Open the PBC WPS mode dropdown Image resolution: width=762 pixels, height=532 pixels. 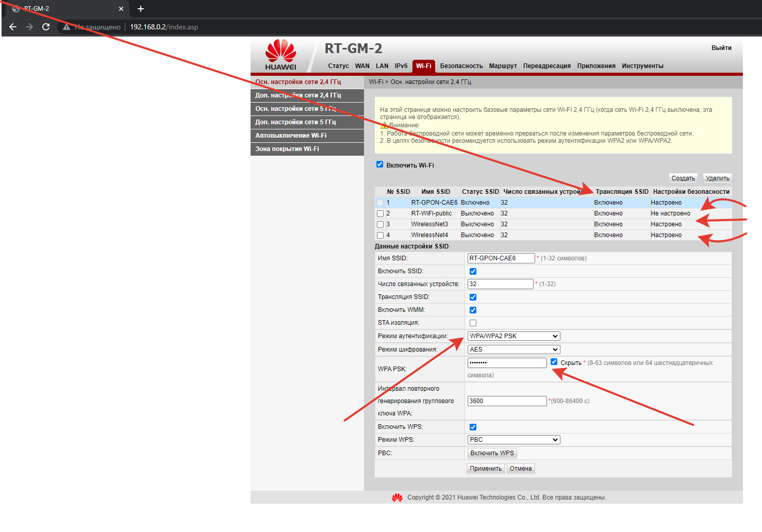[x=513, y=440]
